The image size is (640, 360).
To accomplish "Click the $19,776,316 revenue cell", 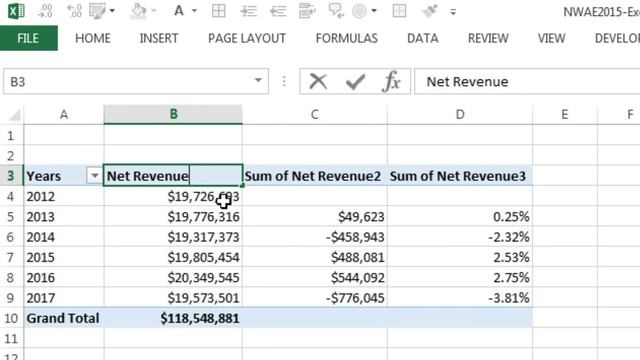I will tap(173, 217).
